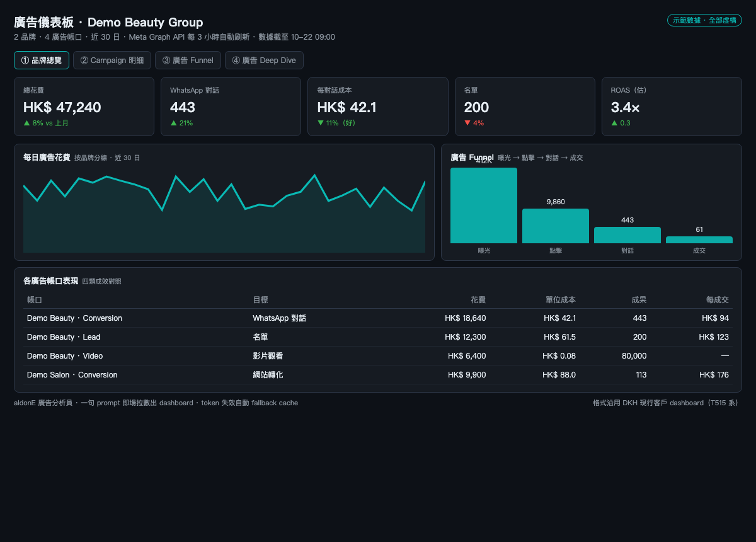The image size is (756, 542).
Task: Go to the ④ 廣告 Deep Dive tab
Action: [x=265, y=61]
